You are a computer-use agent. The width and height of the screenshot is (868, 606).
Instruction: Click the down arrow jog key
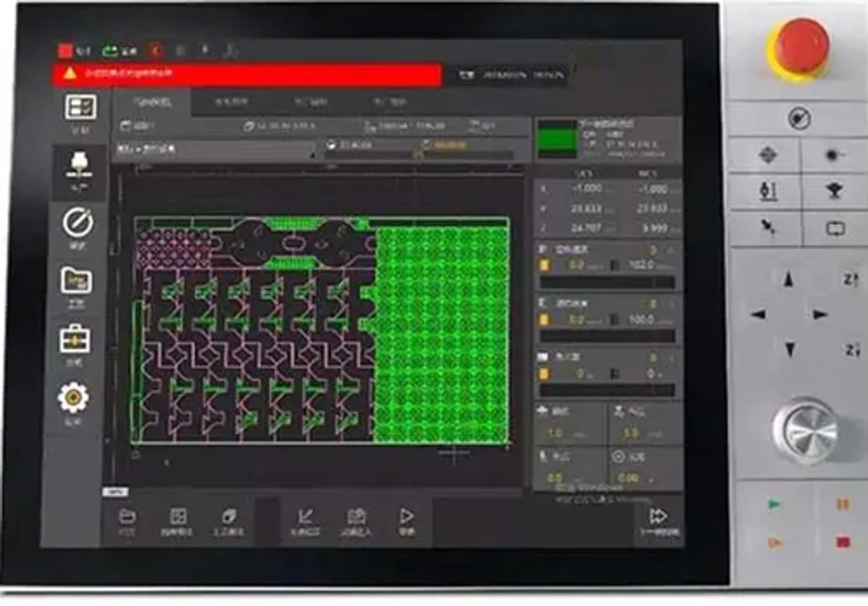[x=789, y=350]
